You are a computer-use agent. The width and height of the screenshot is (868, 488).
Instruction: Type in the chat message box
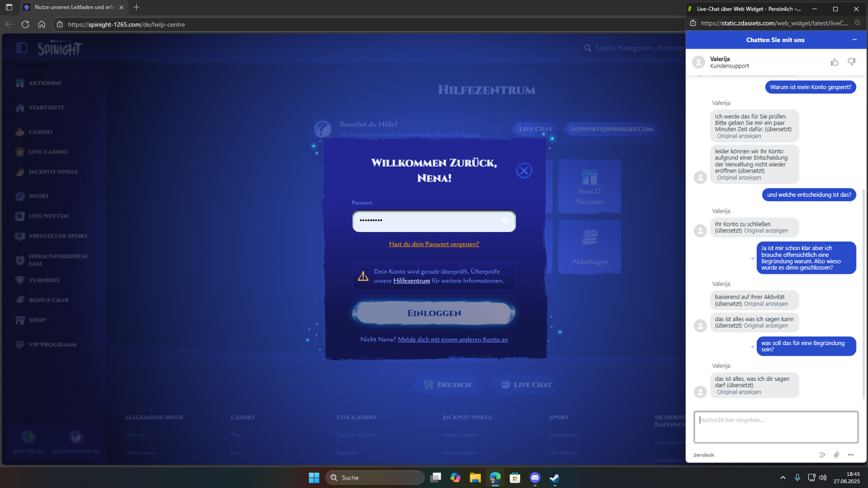pos(775,427)
